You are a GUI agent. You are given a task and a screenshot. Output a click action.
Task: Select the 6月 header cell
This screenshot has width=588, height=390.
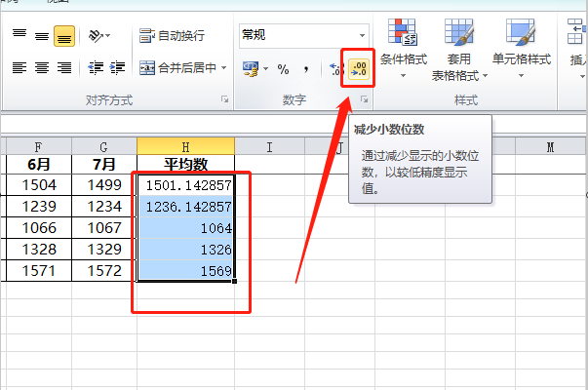pyautogui.click(x=39, y=164)
